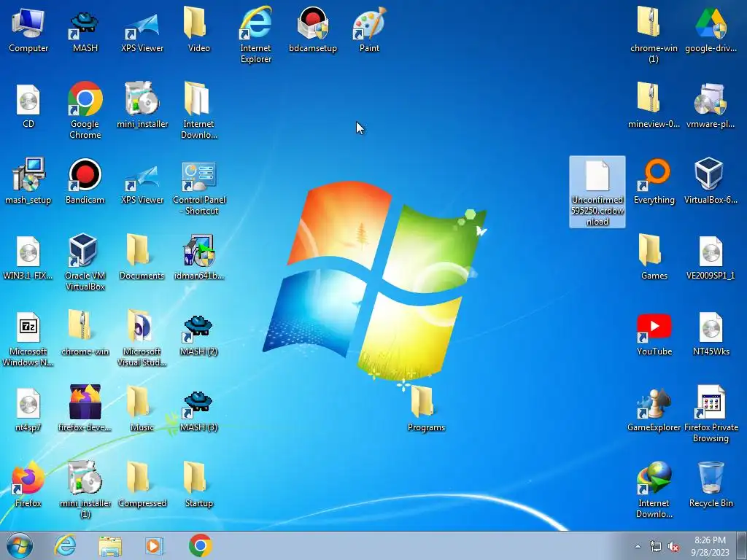Select the google-drive installer icon
The width and height of the screenshot is (747, 560).
click(711, 30)
